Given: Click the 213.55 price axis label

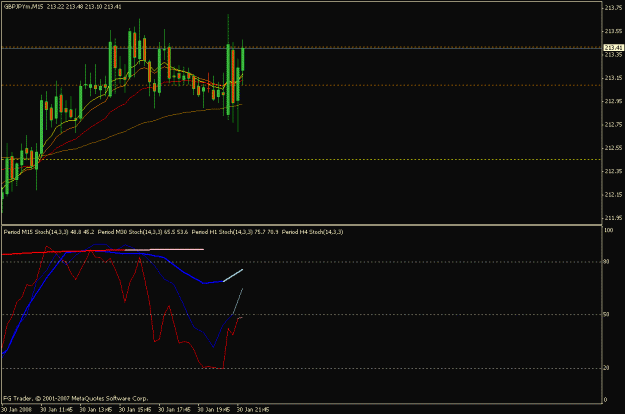Looking at the screenshot, I should pos(613,31).
